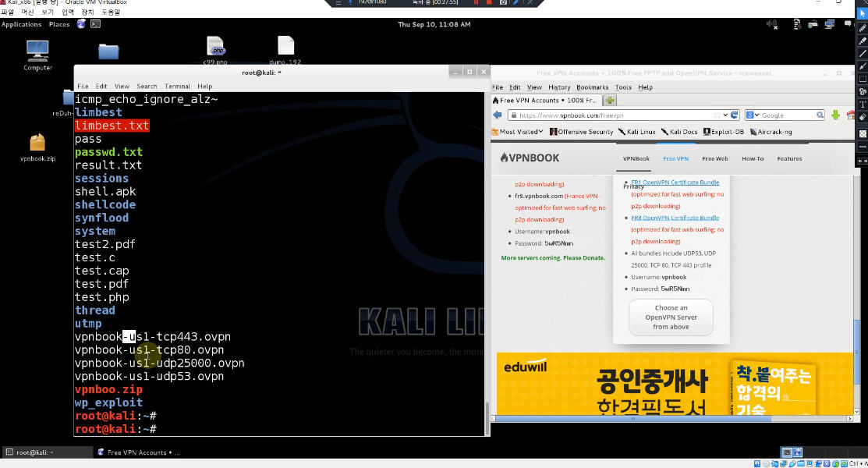The image size is (868, 468).
Task: Click the browser horizontal scrollbar
Action: [x=671, y=419]
